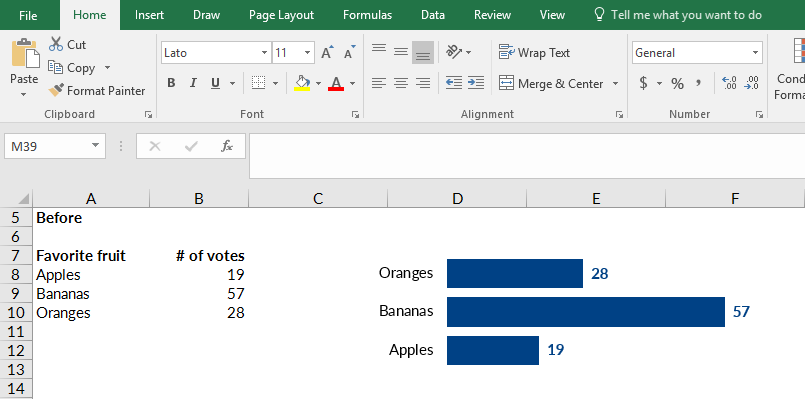The height and width of the screenshot is (399, 805).
Task: Click the formula bar Cancel X icon
Action: (155, 146)
